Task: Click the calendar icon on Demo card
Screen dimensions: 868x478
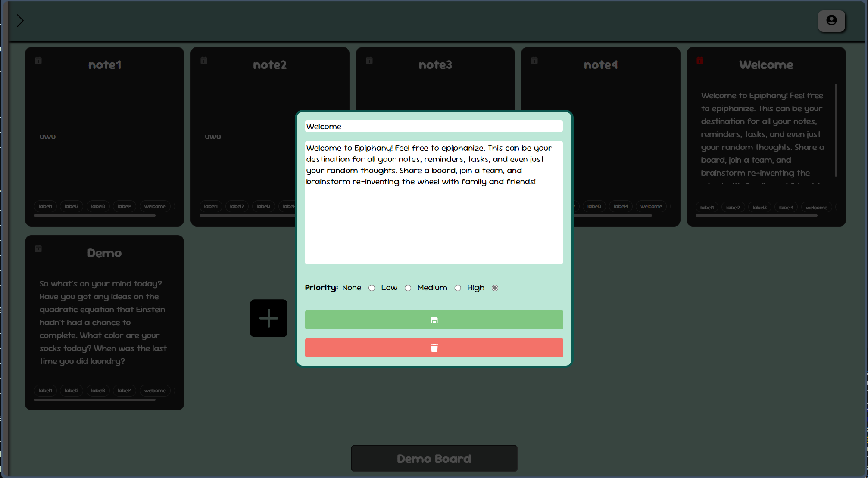Action: [38, 248]
